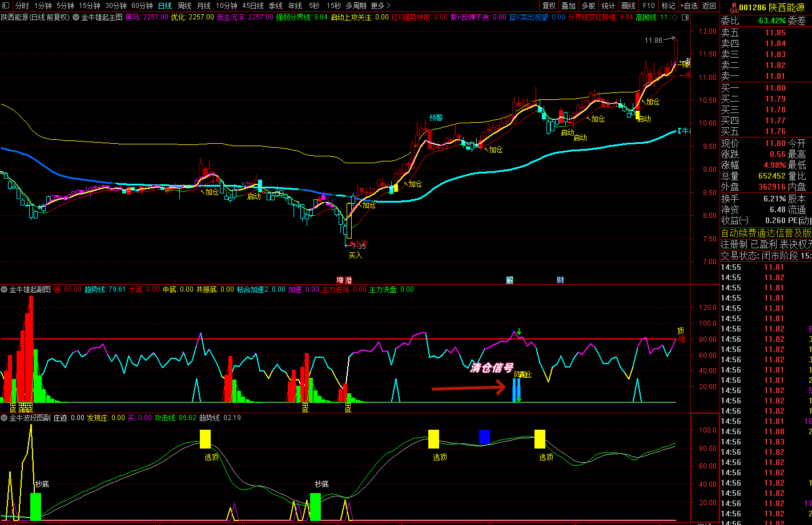The width and height of the screenshot is (812, 525).
Task: Click the 解 event marker on timeline
Action: [x=510, y=280]
